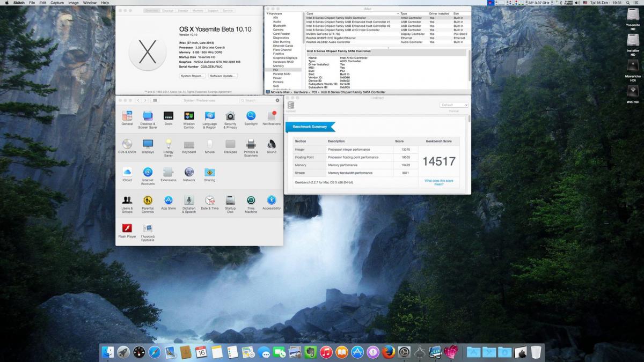Open the License Agreement link
Image resolution: width=644 pixels, height=362 pixels.
(220, 92)
